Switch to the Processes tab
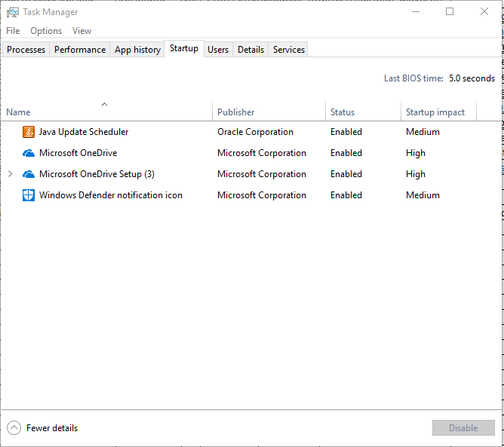This screenshot has height=447, width=504. (x=26, y=50)
